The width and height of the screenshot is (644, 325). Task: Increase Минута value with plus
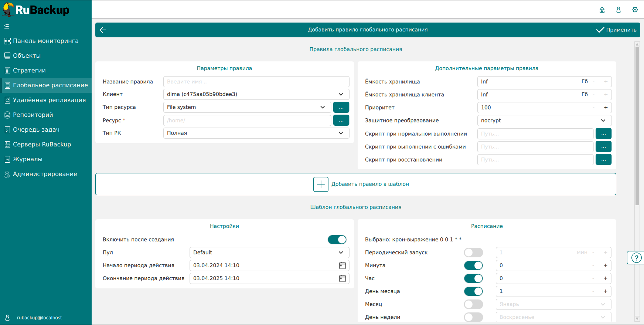click(x=606, y=265)
